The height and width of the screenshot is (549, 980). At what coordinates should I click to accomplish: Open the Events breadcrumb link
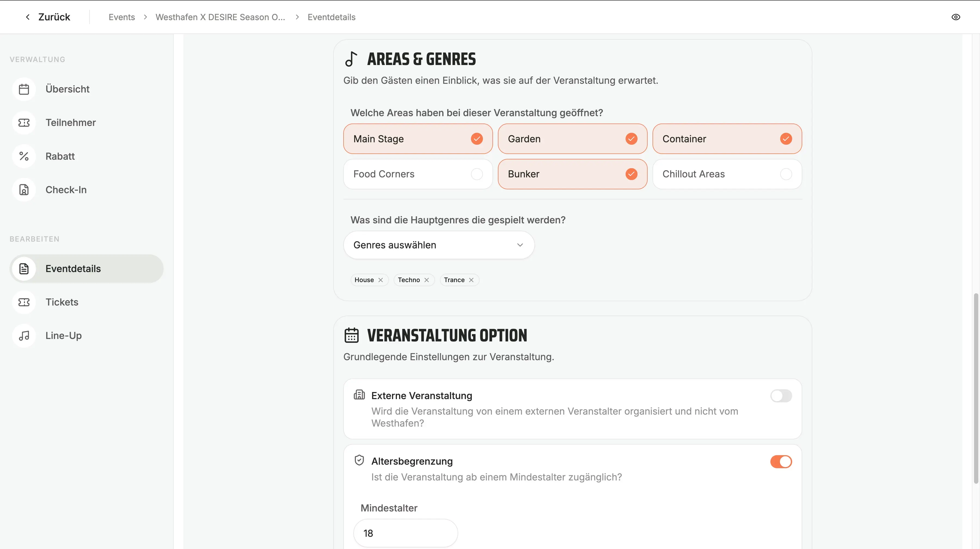point(122,17)
